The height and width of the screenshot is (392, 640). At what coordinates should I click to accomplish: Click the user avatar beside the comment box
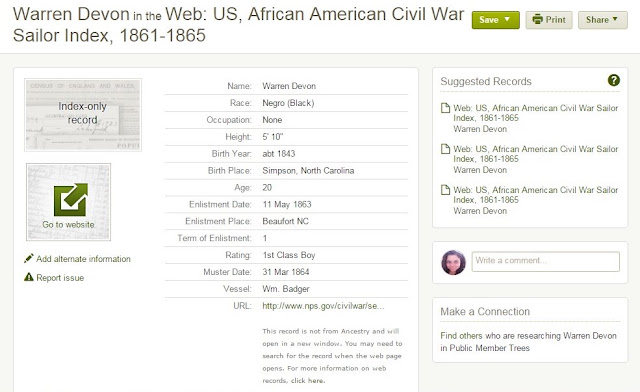tap(453, 262)
